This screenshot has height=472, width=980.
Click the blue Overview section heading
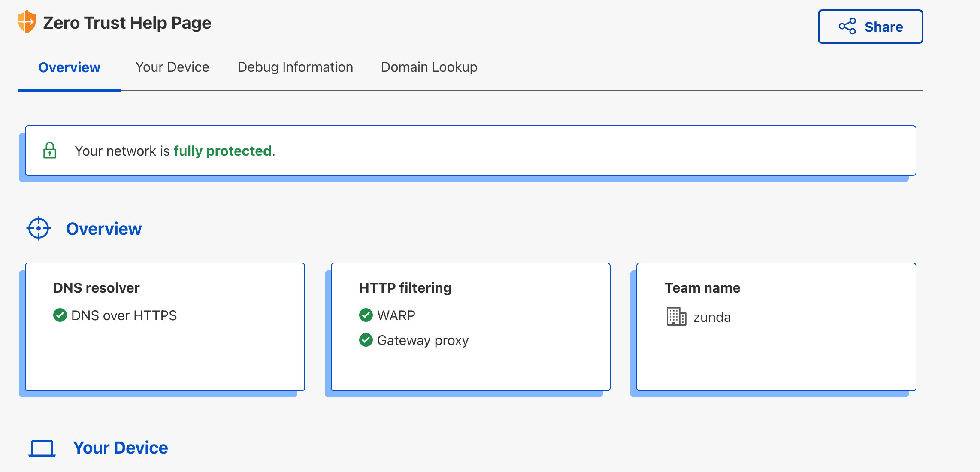(x=104, y=229)
